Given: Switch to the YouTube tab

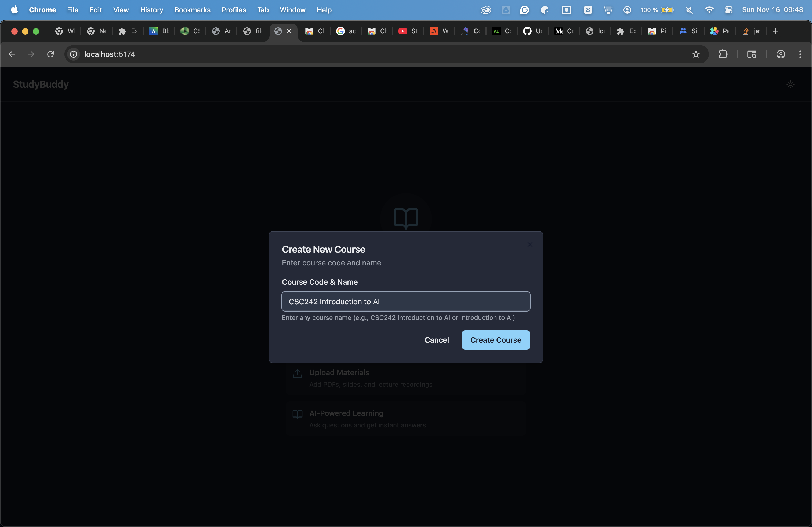Looking at the screenshot, I should 408,31.
